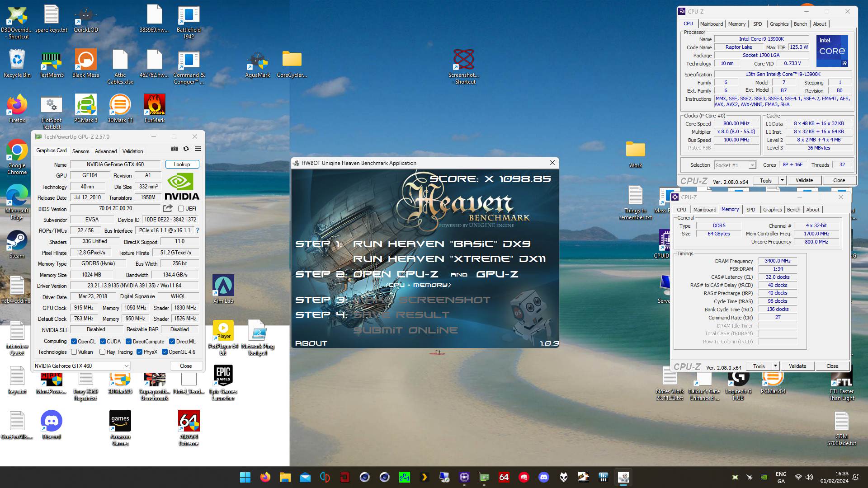Open AIDA64 Extreme desktop icon
The height and width of the screenshot is (488, 868).
pos(189,428)
